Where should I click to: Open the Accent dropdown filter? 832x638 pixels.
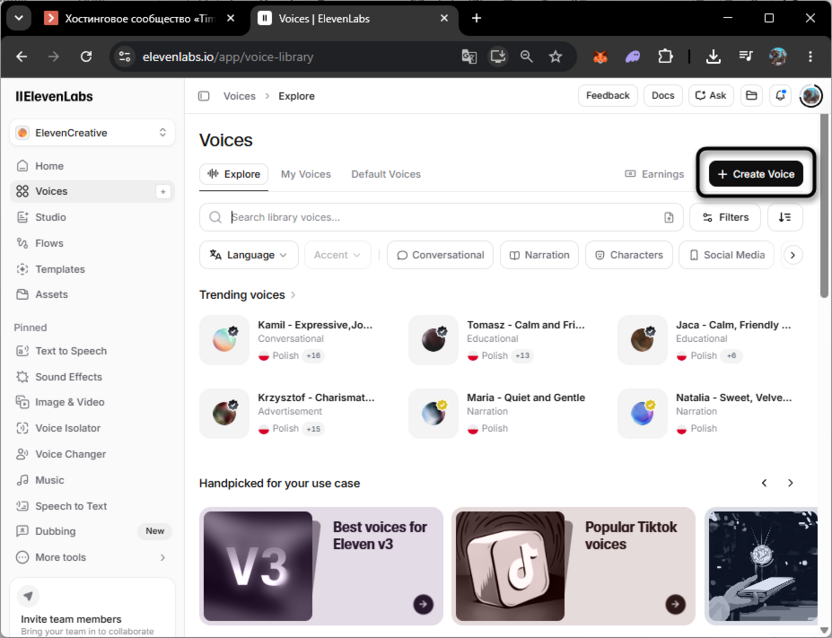pyautogui.click(x=337, y=255)
